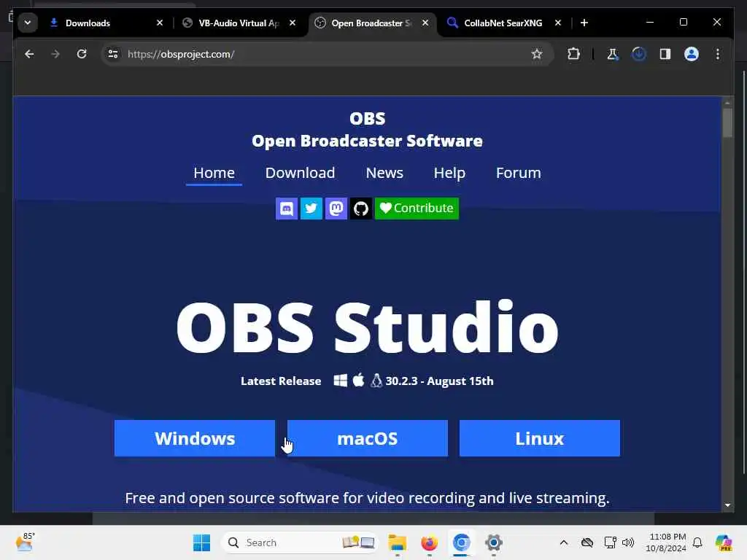Open the News navigation link
The height and width of the screenshot is (560, 747).
[384, 173]
